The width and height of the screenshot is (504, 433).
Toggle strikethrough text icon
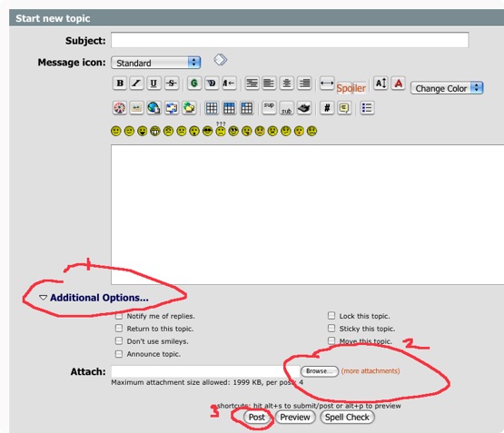[172, 84]
